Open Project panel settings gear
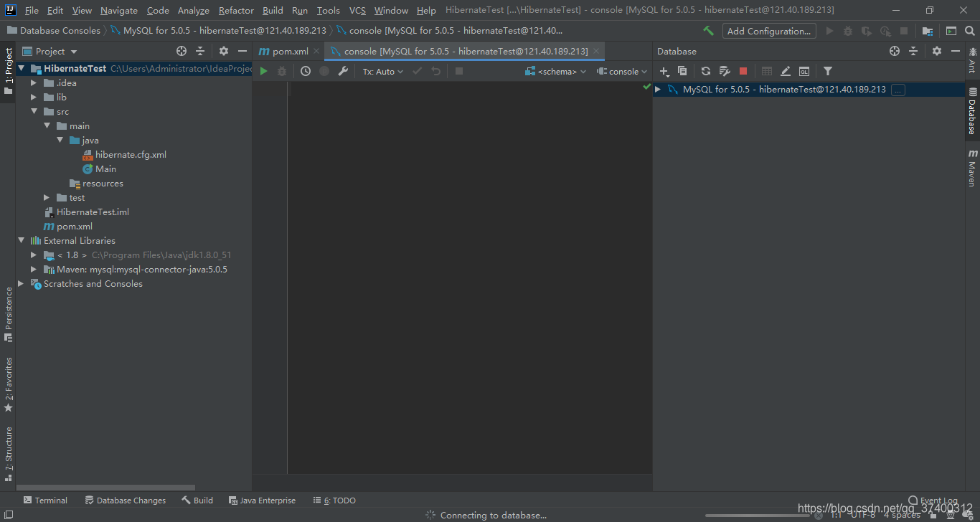The width and height of the screenshot is (980, 522). click(x=224, y=51)
